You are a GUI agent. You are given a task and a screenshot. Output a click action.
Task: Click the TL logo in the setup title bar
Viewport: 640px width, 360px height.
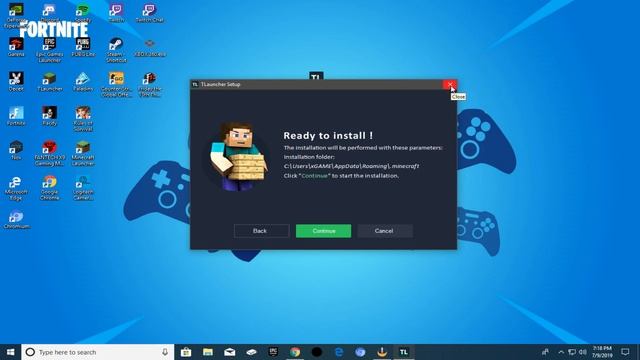[195, 84]
